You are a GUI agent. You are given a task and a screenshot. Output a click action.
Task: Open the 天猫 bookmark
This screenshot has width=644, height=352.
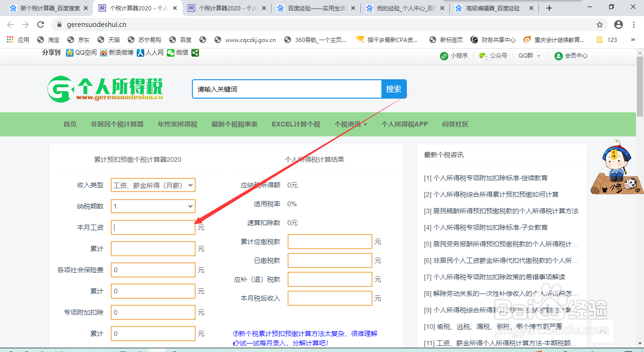(x=109, y=40)
